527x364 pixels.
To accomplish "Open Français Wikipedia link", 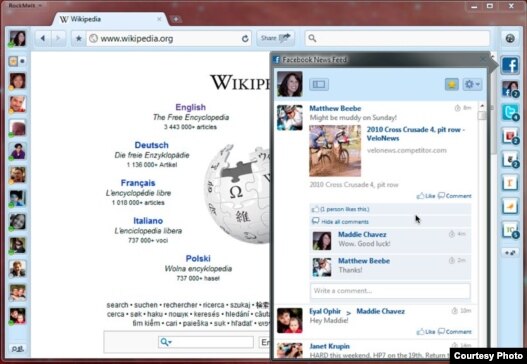I will coord(138,183).
